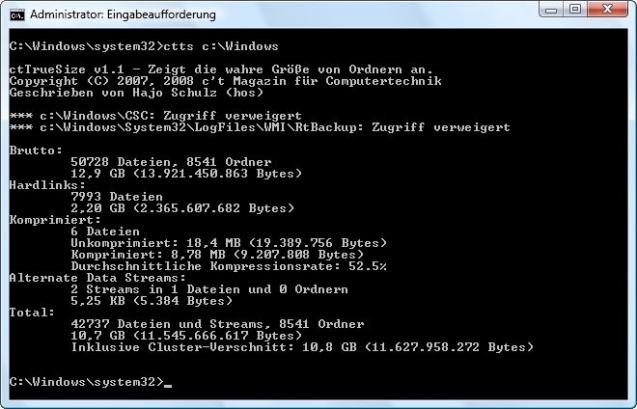637x409 pixels.
Task: Click the 'Geschrieben von Hajo Schulz' line
Action: pos(136,93)
